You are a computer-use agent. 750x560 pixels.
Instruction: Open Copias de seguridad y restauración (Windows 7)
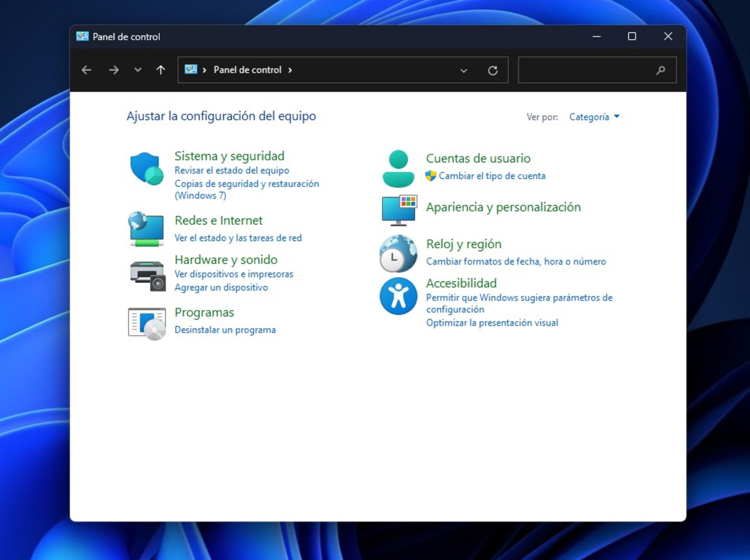coord(247,189)
